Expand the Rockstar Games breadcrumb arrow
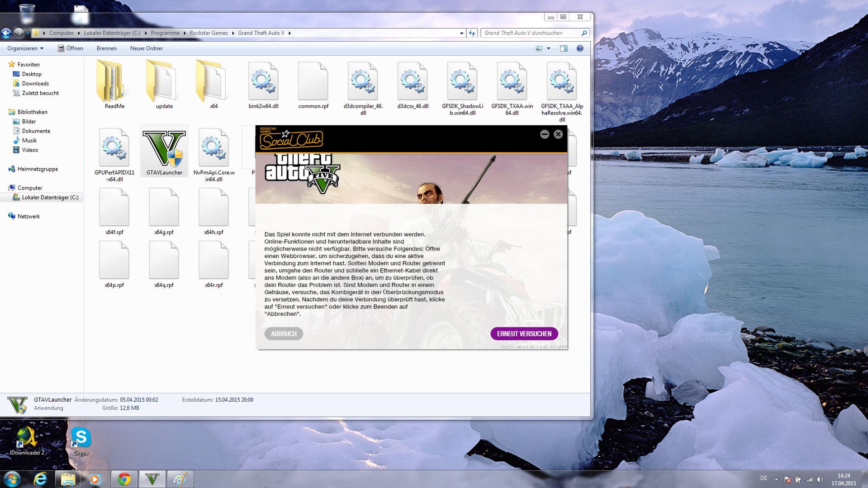The image size is (868, 488). click(233, 33)
